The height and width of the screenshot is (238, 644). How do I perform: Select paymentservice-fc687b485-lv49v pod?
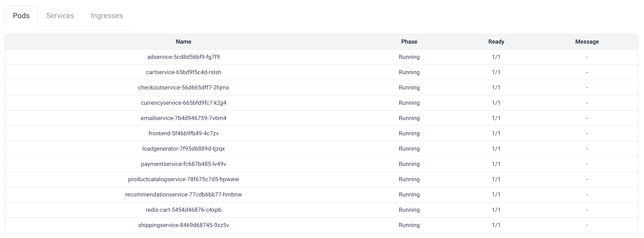click(x=184, y=164)
